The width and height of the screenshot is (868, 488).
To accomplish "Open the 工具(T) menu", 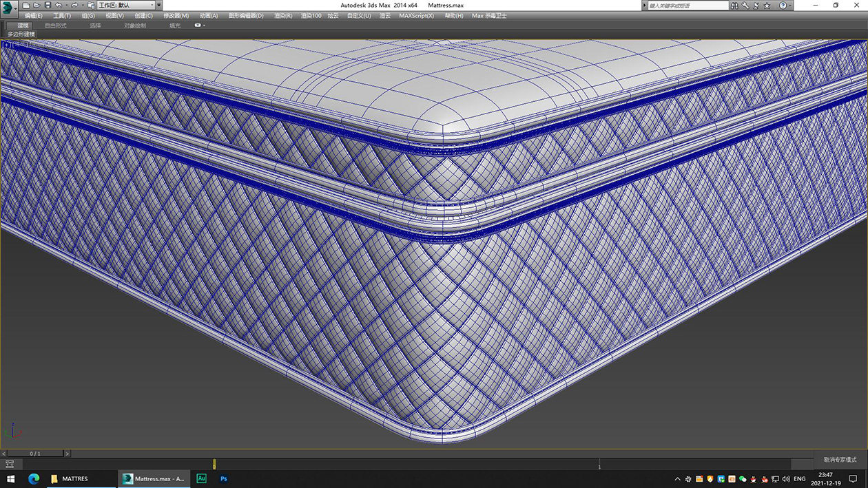I will coord(62,15).
